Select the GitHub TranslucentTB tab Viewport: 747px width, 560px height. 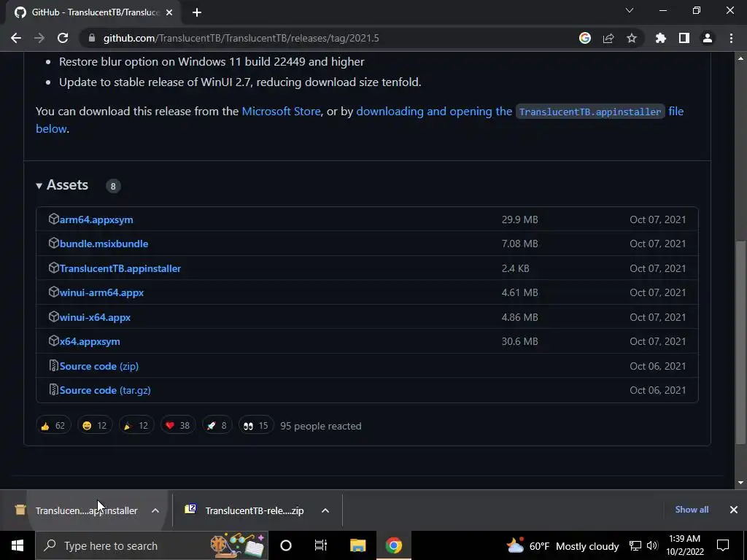click(93, 13)
